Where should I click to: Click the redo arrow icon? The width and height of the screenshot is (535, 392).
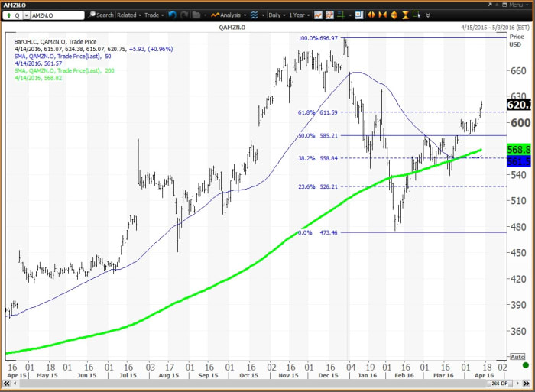184,15
